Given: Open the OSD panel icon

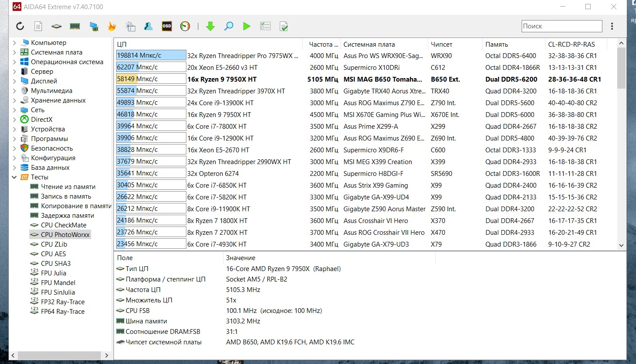Looking at the screenshot, I should (x=167, y=26).
